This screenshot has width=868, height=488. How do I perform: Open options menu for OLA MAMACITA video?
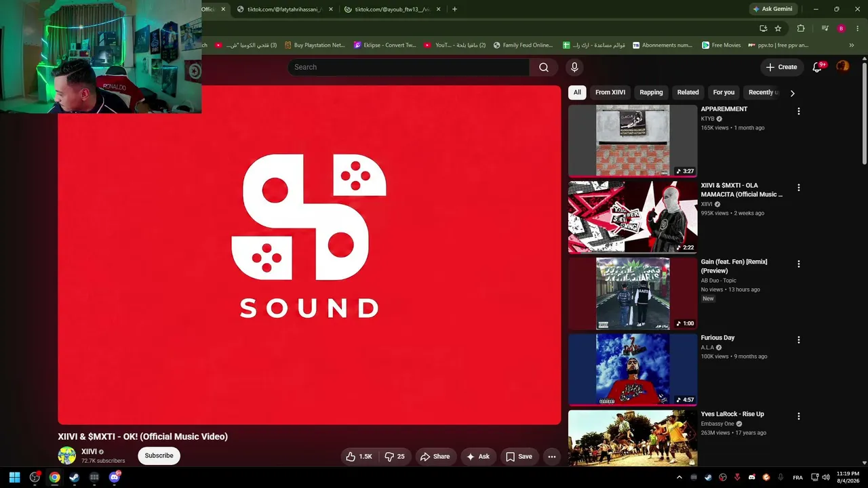(798, 188)
